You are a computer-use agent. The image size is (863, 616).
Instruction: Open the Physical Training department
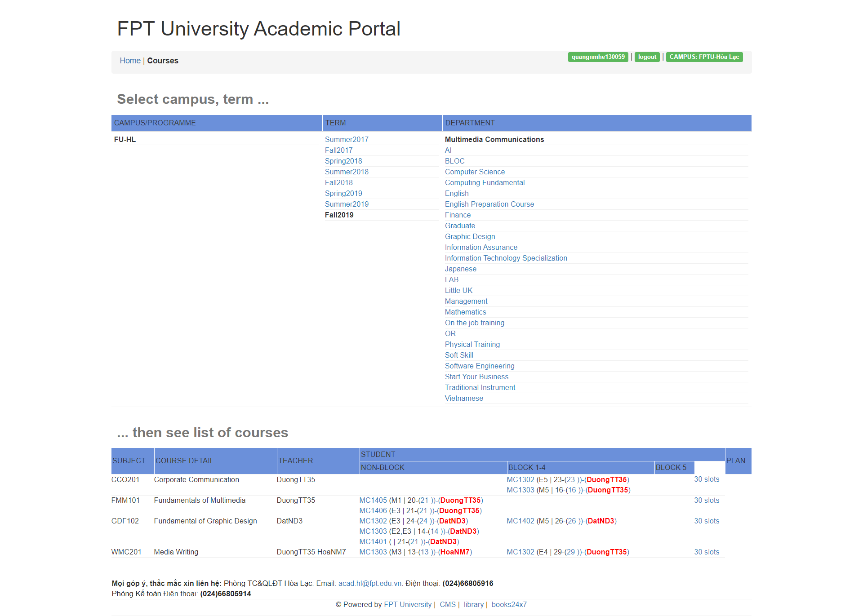coord(472,344)
